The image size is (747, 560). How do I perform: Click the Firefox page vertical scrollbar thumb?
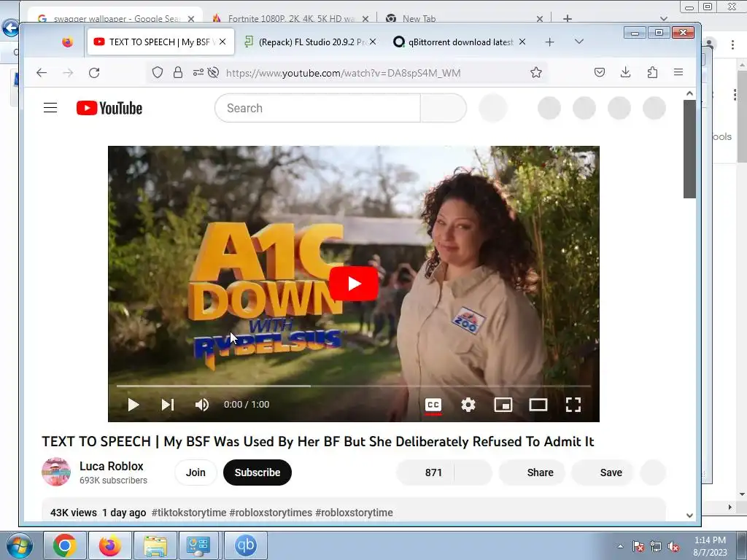tap(689, 149)
